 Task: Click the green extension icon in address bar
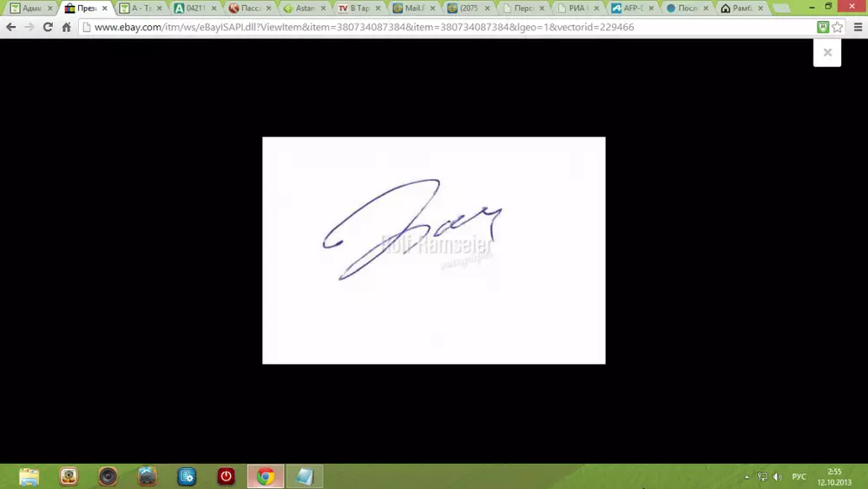(x=823, y=27)
